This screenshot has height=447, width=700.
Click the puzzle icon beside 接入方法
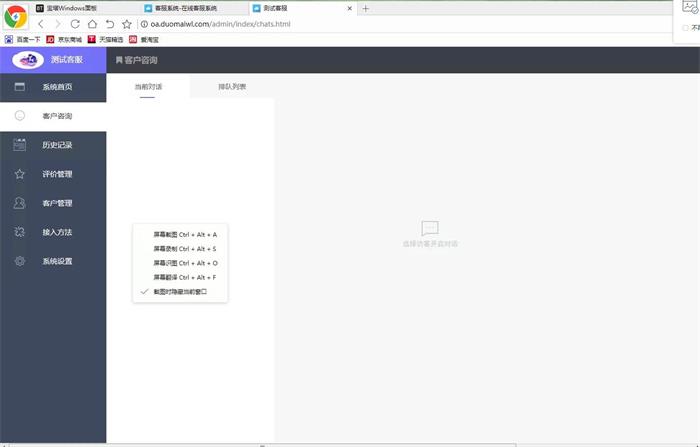tap(20, 232)
